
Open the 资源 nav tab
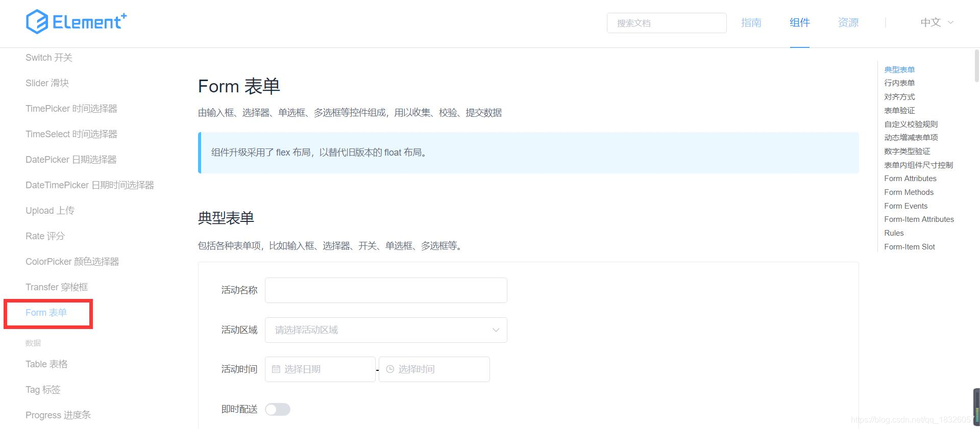point(848,22)
